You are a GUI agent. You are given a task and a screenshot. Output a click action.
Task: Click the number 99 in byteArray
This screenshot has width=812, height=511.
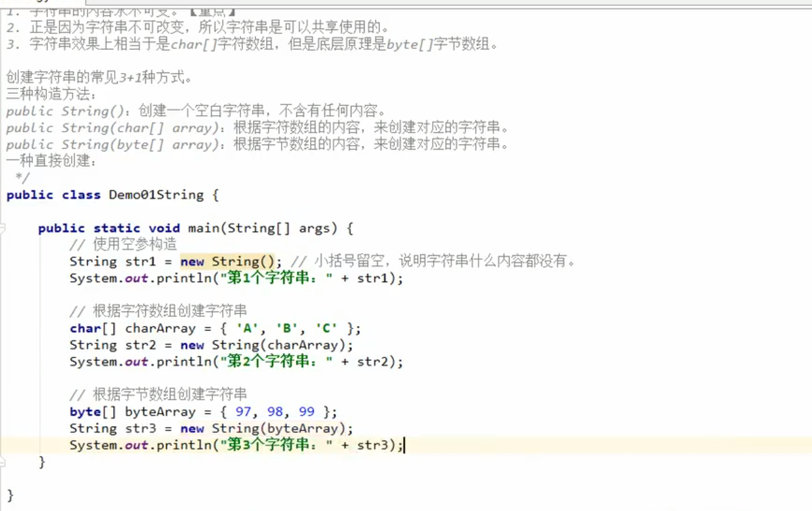coord(306,412)
